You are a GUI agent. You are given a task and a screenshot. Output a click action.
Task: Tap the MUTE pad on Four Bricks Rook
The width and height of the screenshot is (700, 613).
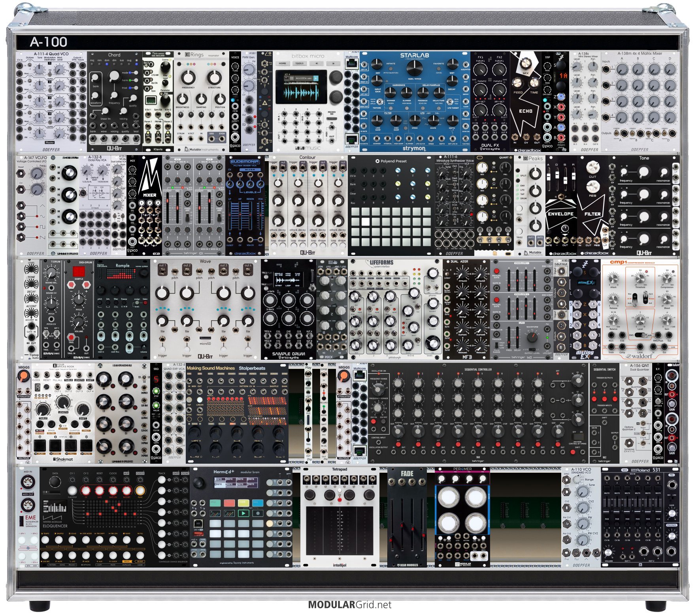pyautogui.click(x=86, y=446)
